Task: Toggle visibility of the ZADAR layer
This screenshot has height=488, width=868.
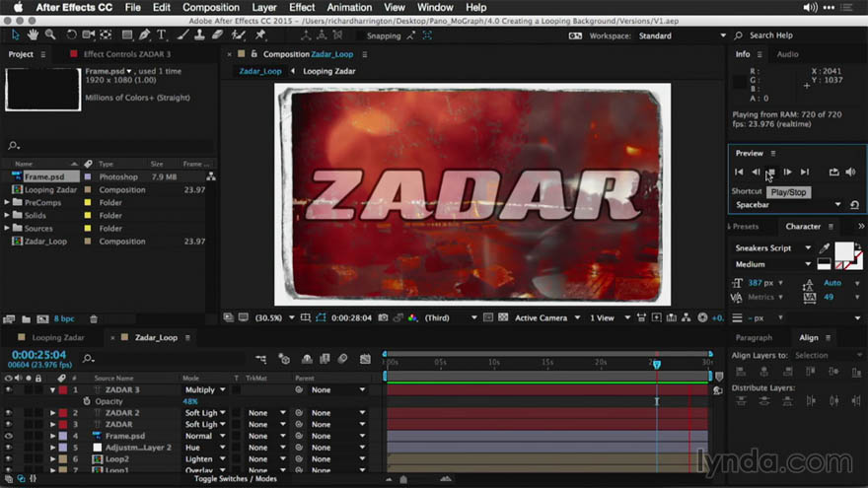Action: point(8,424)
